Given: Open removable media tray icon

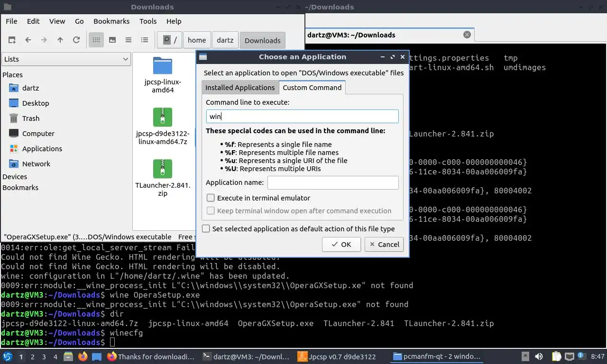Looking at the screenshot, I should click(525, 356).
